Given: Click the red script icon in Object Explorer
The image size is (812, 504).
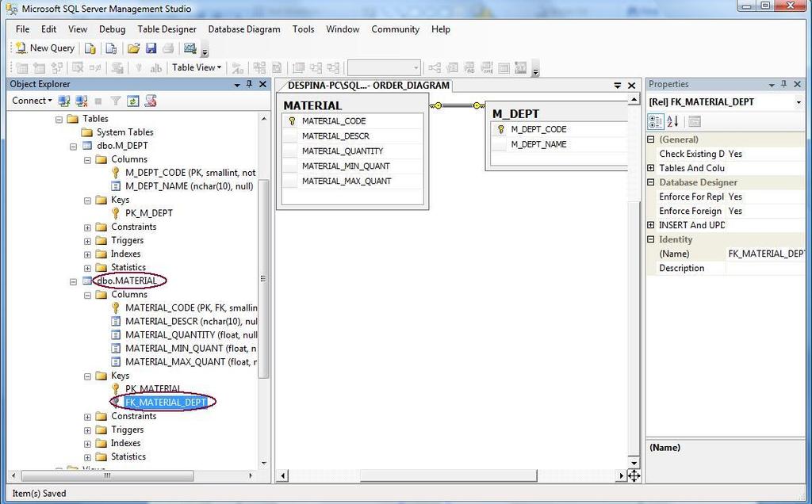Looking at the screenshot, I should coord(151,101).
